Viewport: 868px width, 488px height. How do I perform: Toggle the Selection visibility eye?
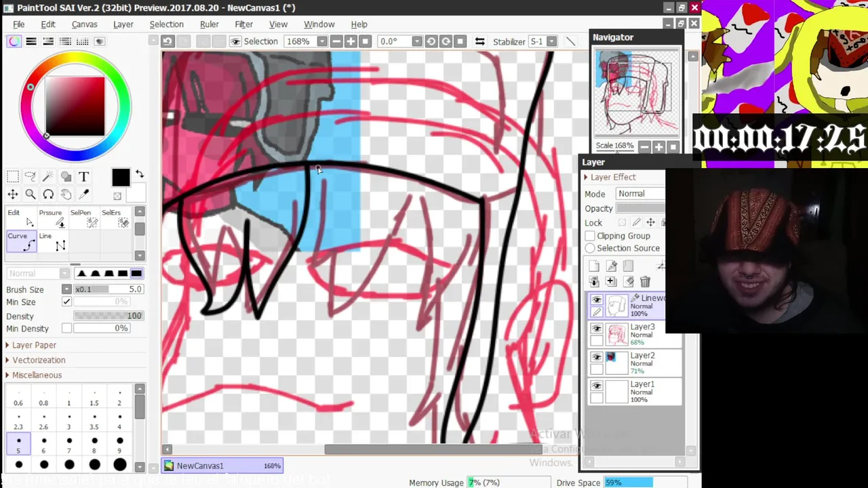(x=235, y=41)
